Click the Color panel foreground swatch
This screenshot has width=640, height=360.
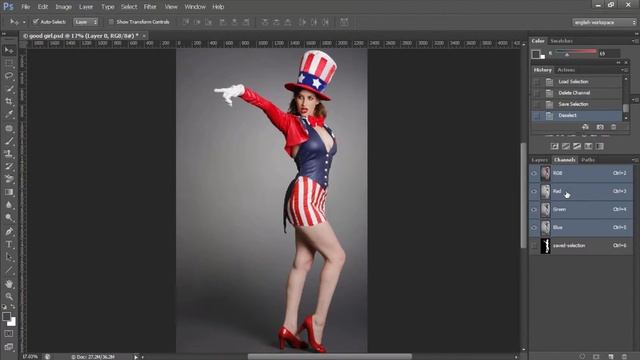point(536,53)
